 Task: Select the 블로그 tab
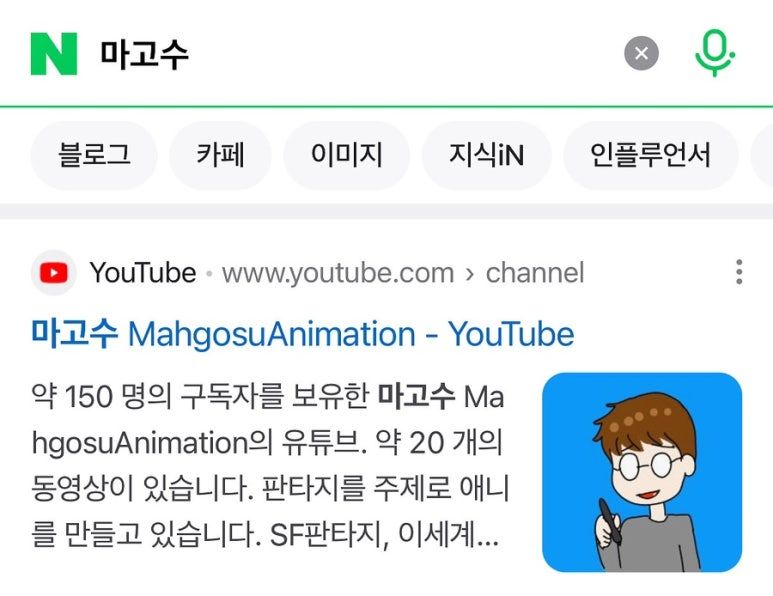tap(94, 155)
